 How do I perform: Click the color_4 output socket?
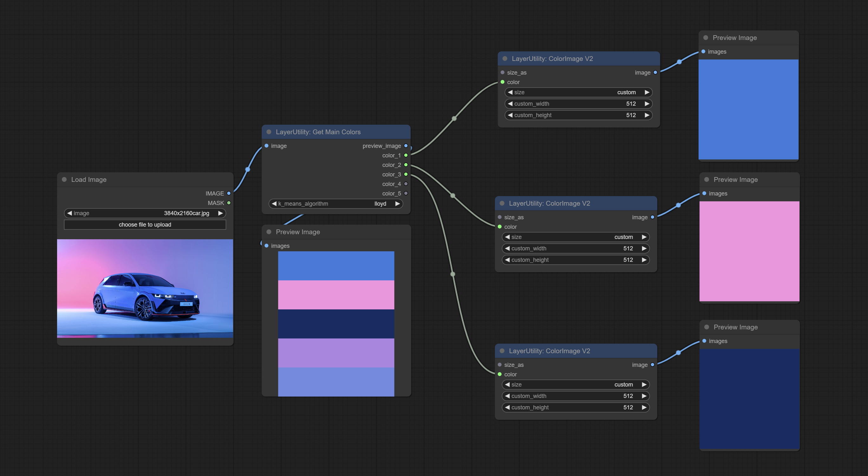[406, 184]
